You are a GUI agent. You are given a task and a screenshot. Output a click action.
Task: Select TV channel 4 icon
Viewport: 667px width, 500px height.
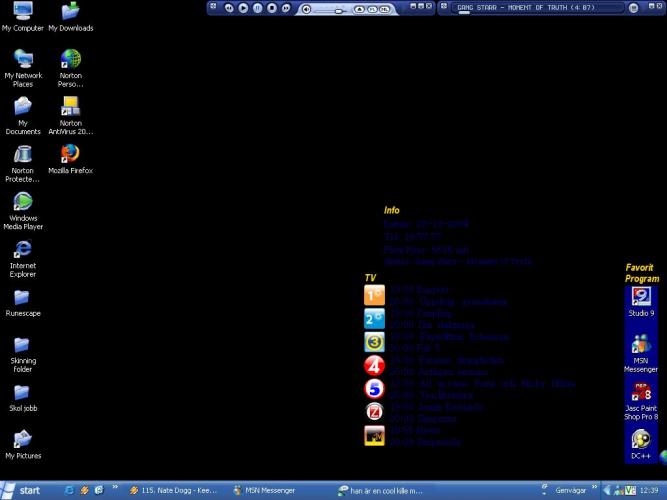(x=374, y=366)
